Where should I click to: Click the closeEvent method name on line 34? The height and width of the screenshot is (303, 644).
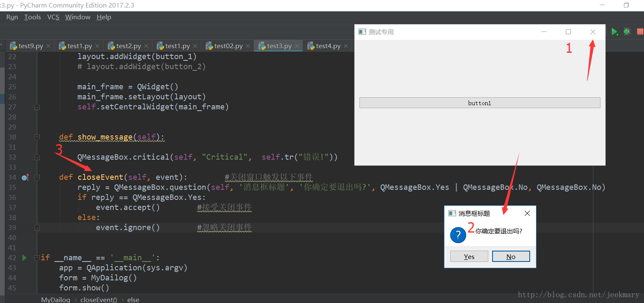(100, 177)
